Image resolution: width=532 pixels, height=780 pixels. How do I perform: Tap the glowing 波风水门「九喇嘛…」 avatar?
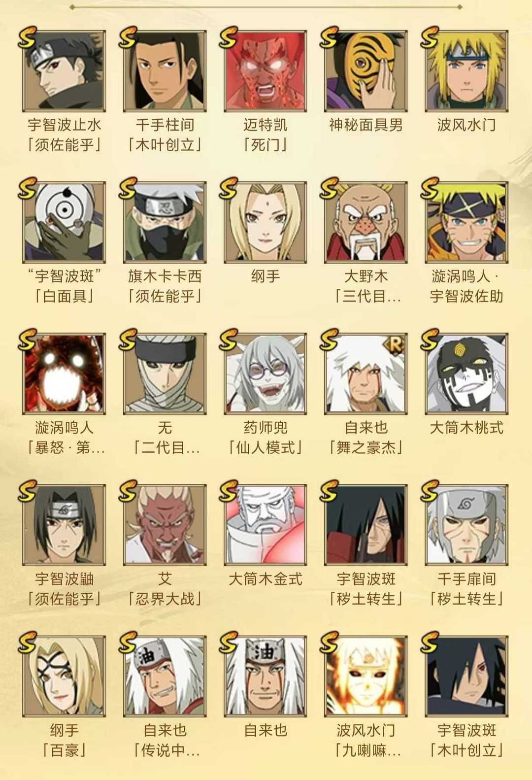point(366,676)
